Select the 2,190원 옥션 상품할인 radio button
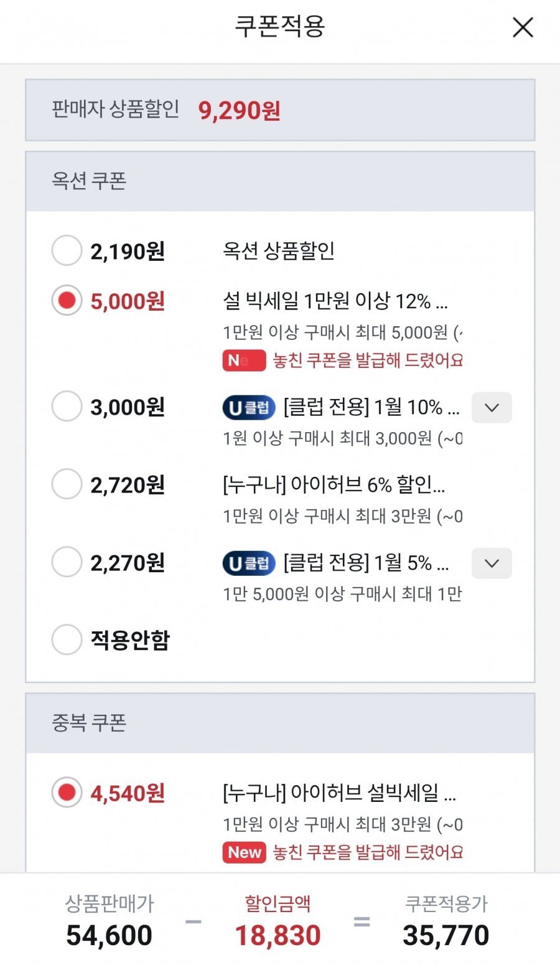This screenshot has width=560, height=965. tap(67, 251)
